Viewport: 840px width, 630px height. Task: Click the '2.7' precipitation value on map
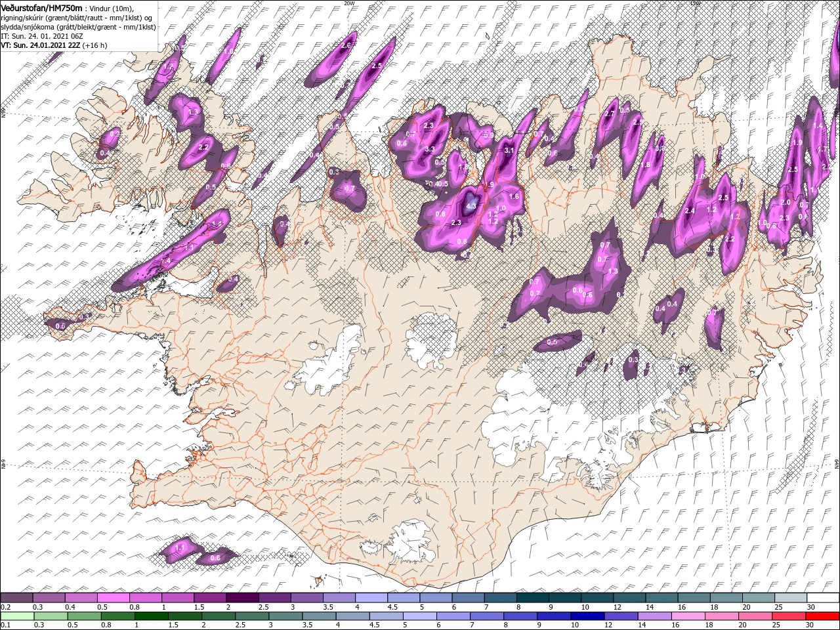click(x=609, y=114)
